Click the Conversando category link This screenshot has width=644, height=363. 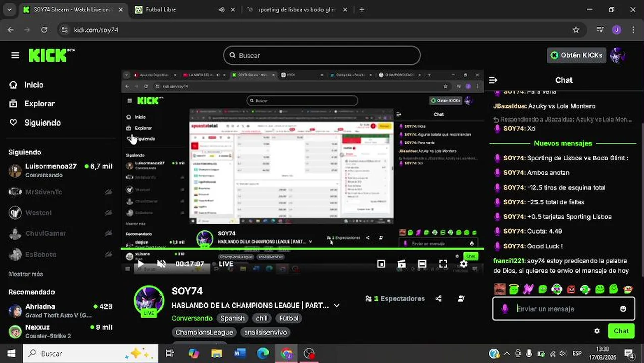(192, 318)
